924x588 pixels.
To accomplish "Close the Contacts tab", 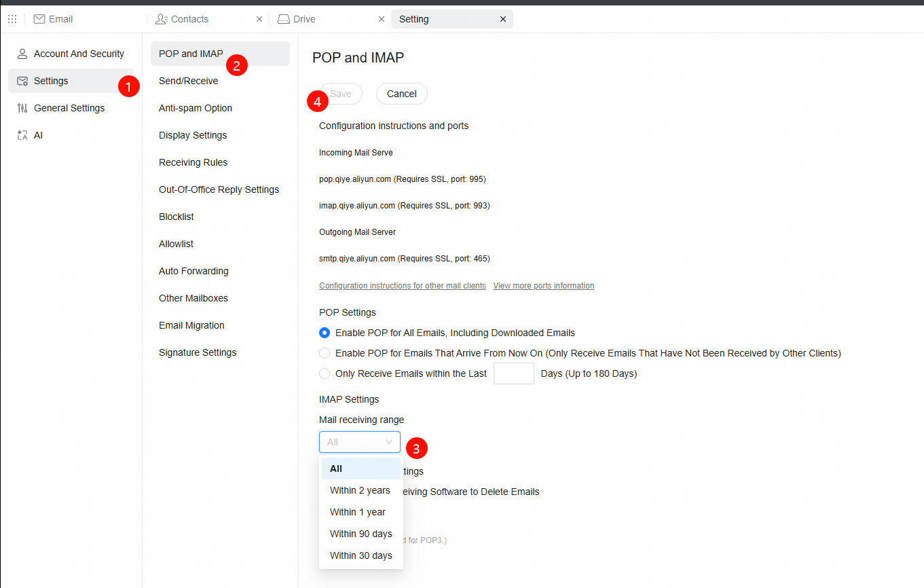I will 259,19.
